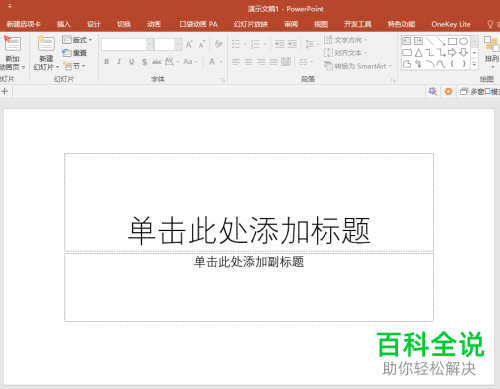Increase list indent level
This screenshot has width=500, height=389.
[292, 44]
